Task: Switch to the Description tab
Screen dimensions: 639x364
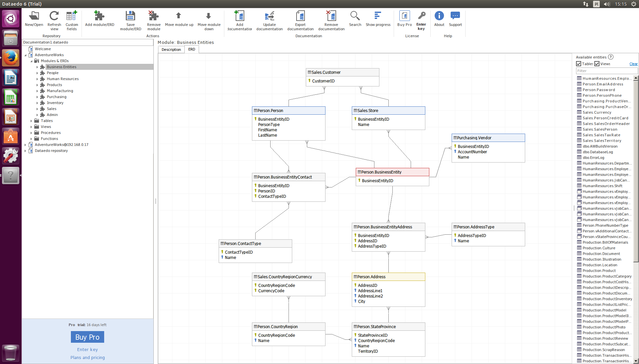Action: (171, 50)
